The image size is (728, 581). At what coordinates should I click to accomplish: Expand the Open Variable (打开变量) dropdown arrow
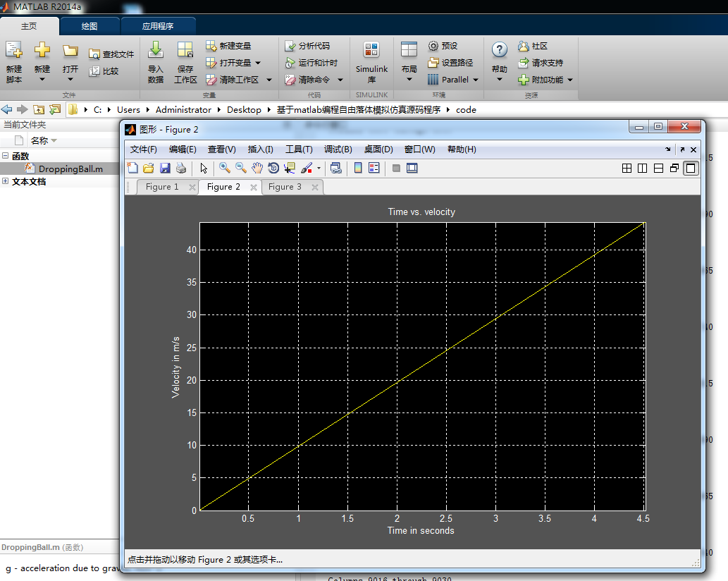(x=258, y=63)
